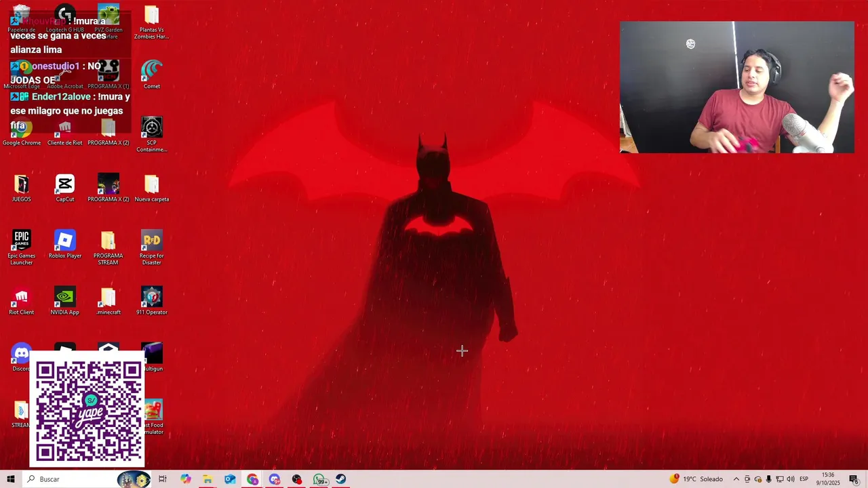
Task: Open PVZ Garden Warfare desktop shortcut
Action: pos(108,20)
